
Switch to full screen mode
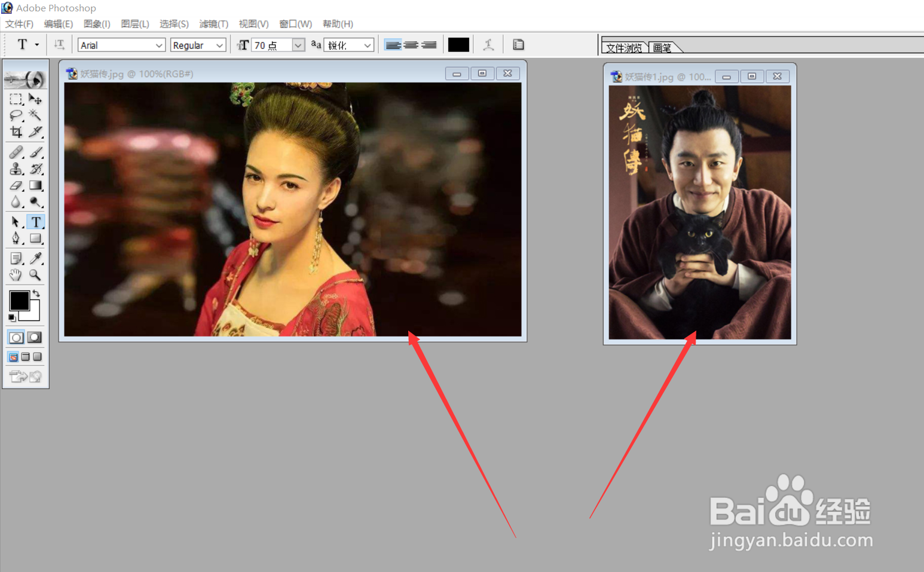coord(37,357)
